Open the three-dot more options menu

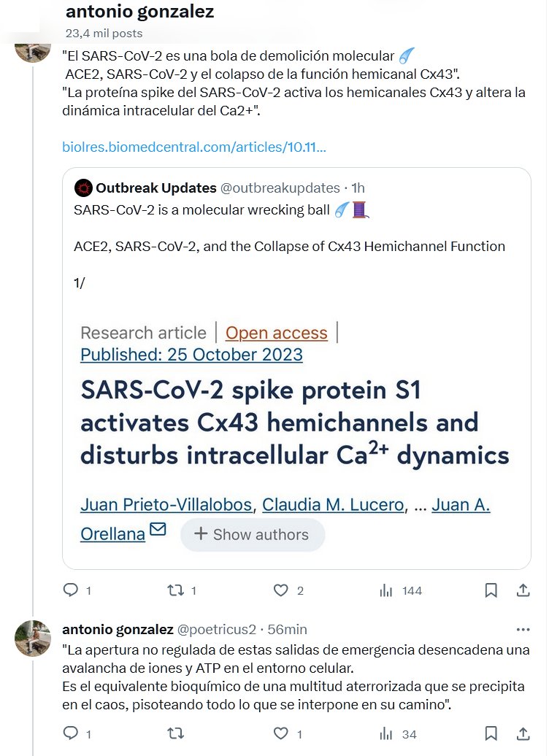(x=523, y=629)
